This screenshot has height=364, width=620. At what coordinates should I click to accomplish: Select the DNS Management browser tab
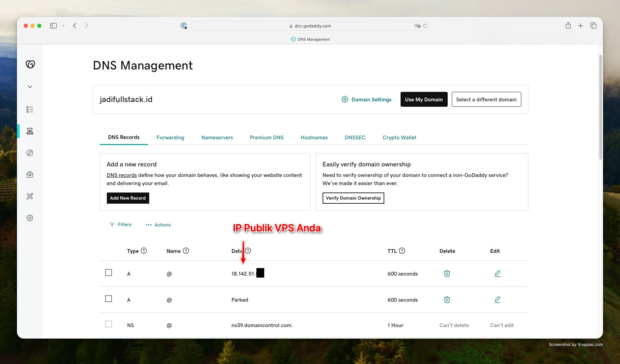click(x=310, y=39)
